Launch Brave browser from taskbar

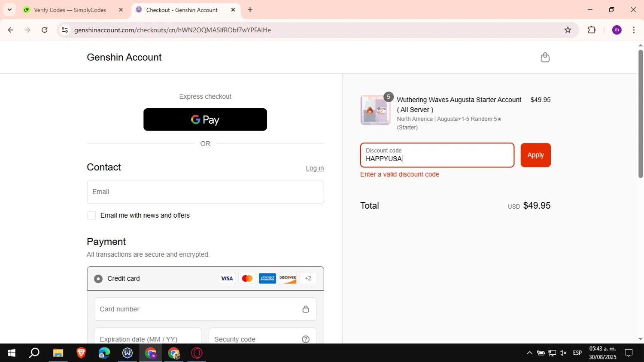click(x=81, y=353)
